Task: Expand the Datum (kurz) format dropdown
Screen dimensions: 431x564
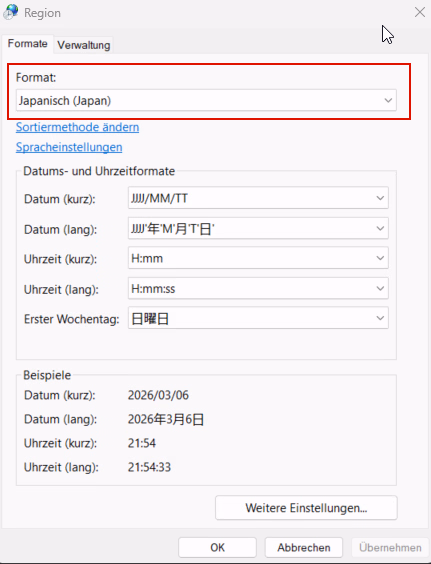Action: (x=258, y=198)
